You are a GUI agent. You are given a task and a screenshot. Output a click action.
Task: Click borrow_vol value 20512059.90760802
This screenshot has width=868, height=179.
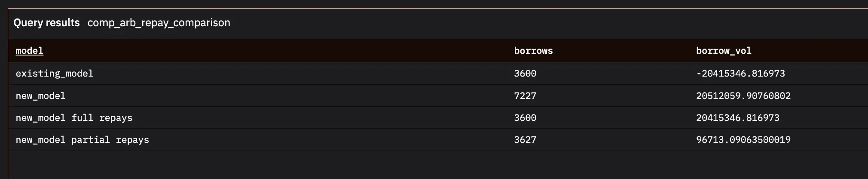click(743, 96)
